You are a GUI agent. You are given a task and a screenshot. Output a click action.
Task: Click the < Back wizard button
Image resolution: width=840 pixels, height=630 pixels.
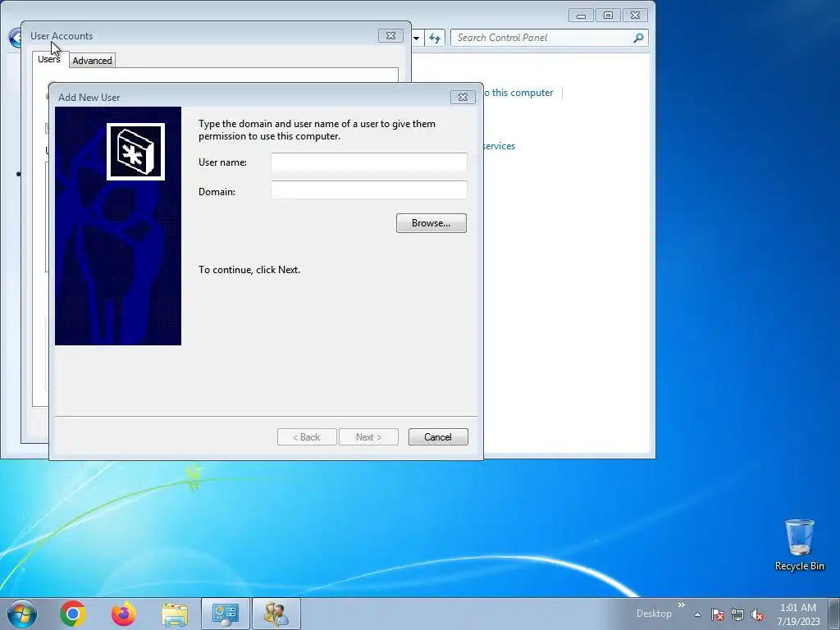coord(307,436)
